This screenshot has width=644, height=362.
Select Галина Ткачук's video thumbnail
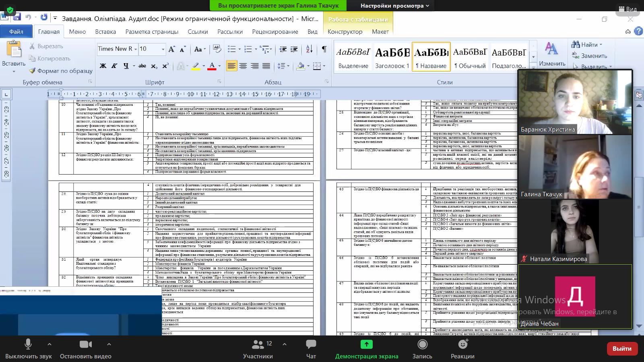coord(575,167)
